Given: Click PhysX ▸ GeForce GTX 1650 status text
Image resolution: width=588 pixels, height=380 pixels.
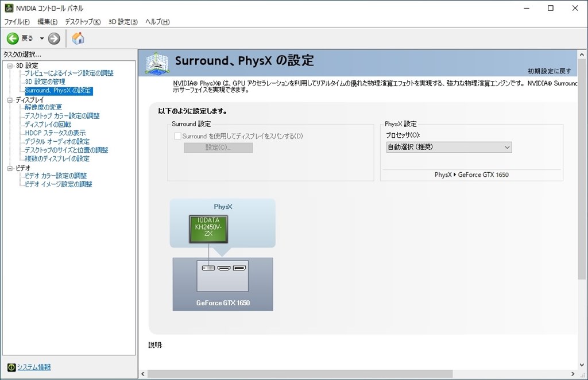Looking at the screenshot, I should tap(471, 175).
